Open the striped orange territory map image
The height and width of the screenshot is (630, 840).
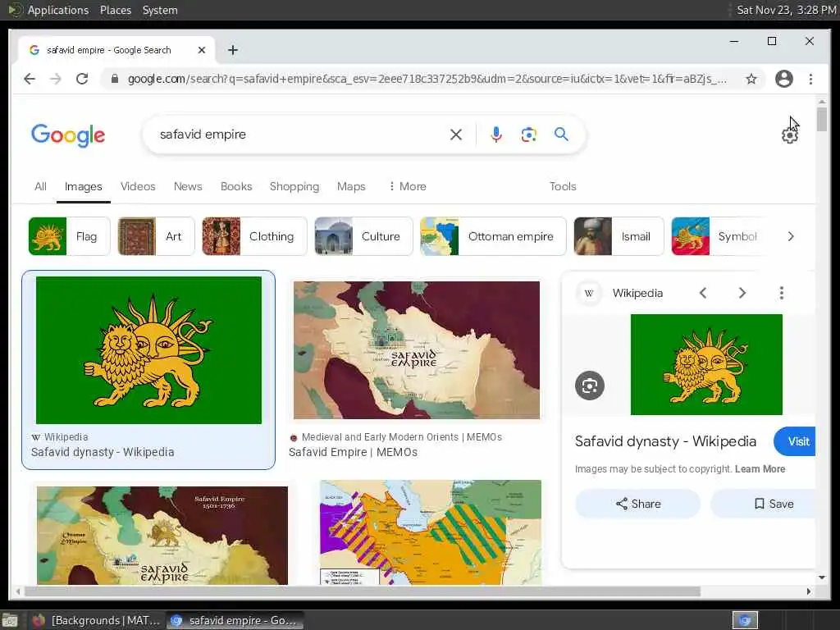pyautogui.click(x=430, y=532)
